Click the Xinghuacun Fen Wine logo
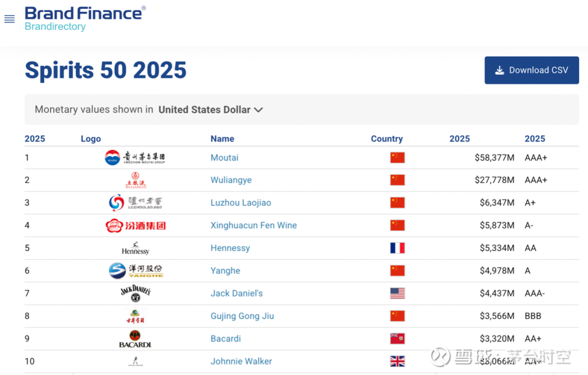This screenshot has height=375, width=588. coord(136,225)
